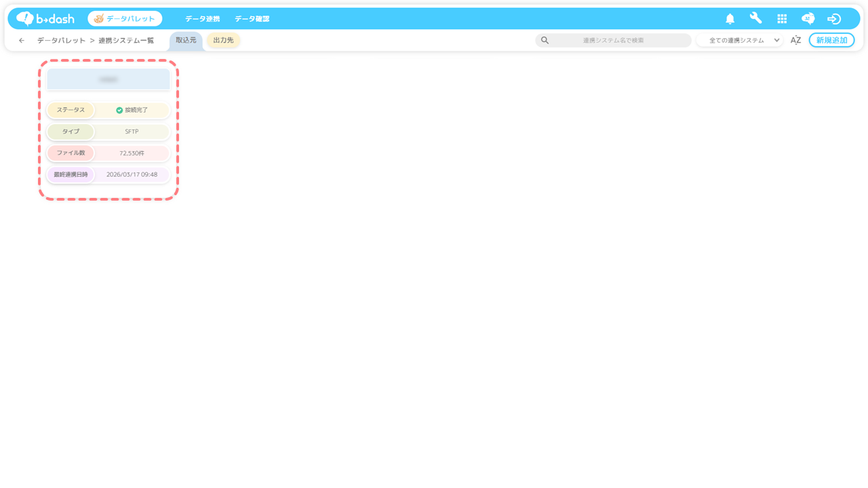Open the データ確認 menu
868x488 pixels.
coord(252,19)
